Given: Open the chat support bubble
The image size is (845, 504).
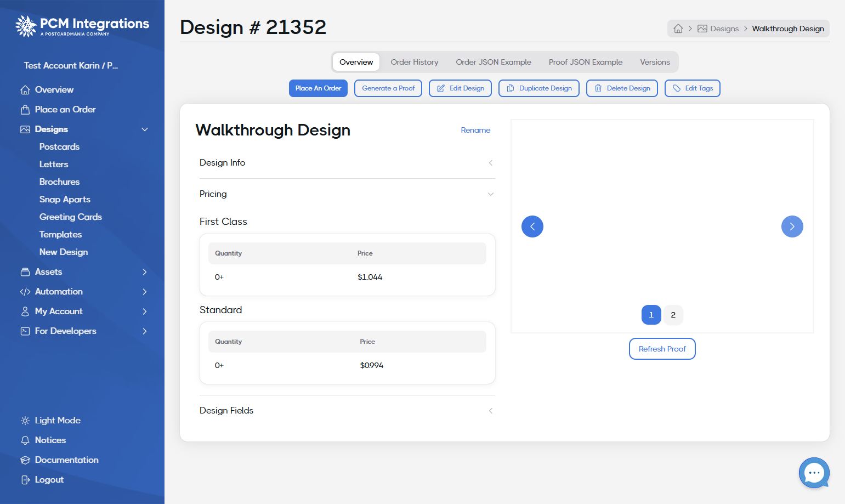Looking at the screenshot, I should 814,473.
